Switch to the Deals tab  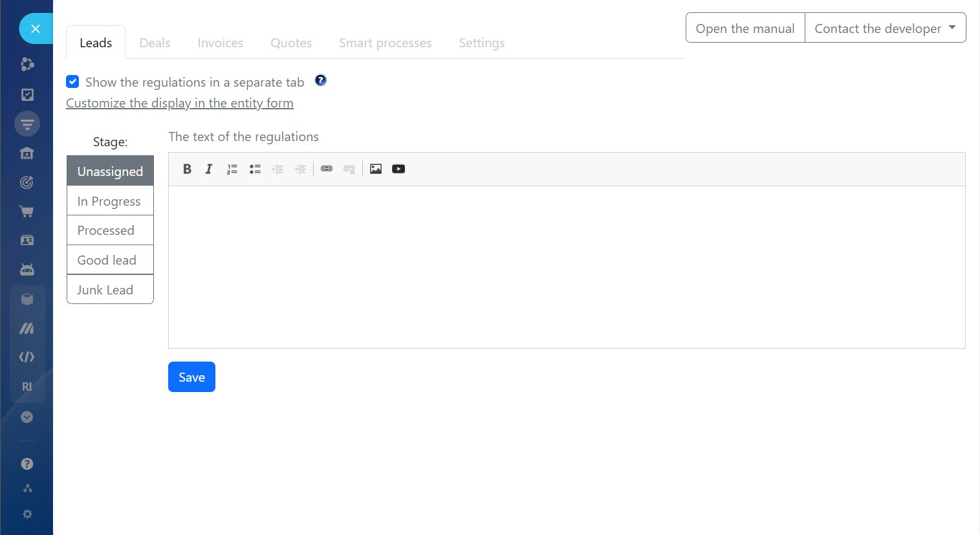pos(155,43)
